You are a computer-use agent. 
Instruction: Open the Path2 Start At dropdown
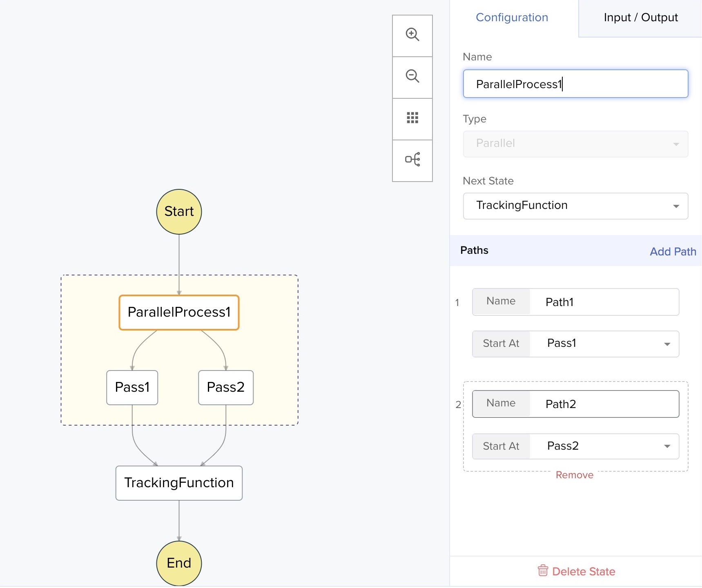[x=604, y=446]
